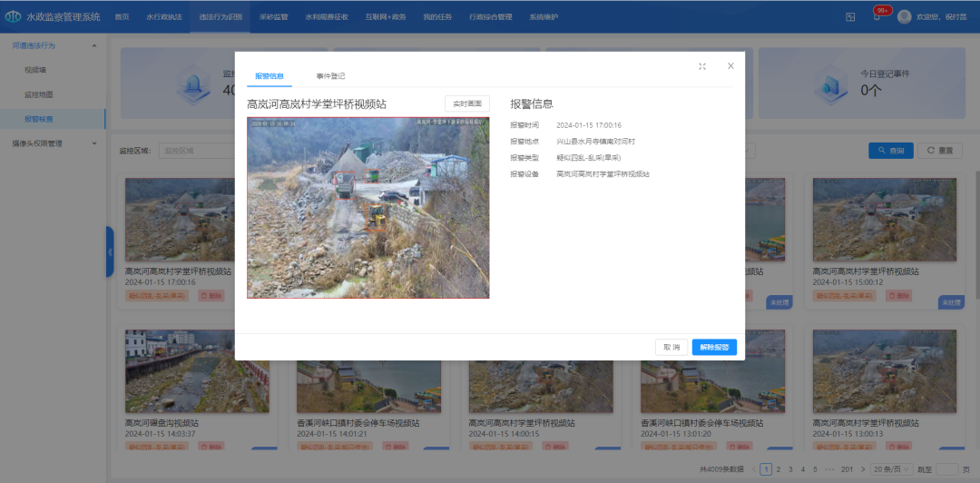Click the layout icon left of notification bell
Image resolution: width=980 pixels, height=483 pixels.
pyautogui.click(x=850, y=16)
